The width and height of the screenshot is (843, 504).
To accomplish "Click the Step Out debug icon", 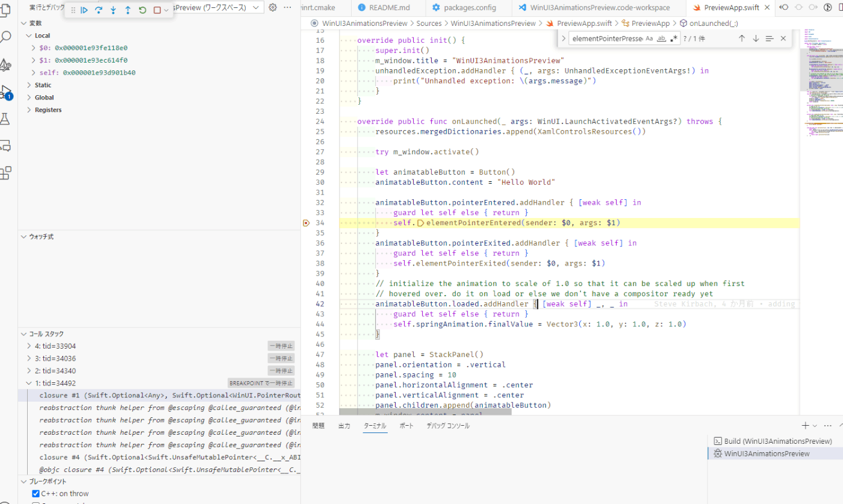I will [128, 10].
